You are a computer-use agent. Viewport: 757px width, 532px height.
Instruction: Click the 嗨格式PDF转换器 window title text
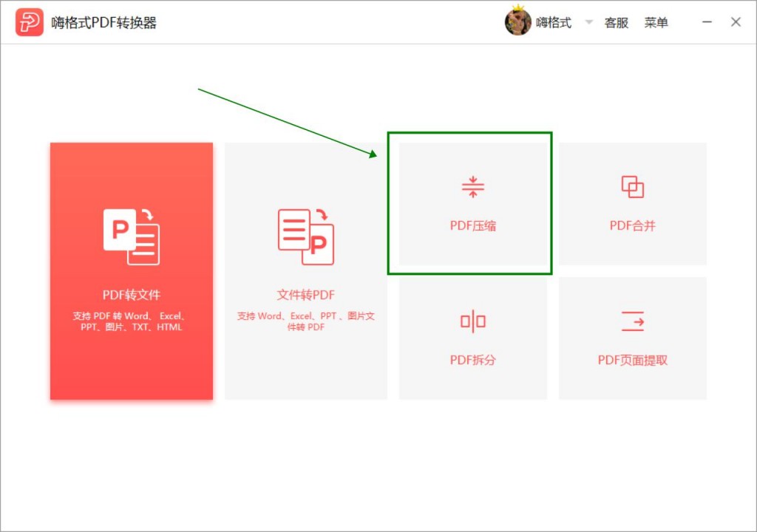103,23
